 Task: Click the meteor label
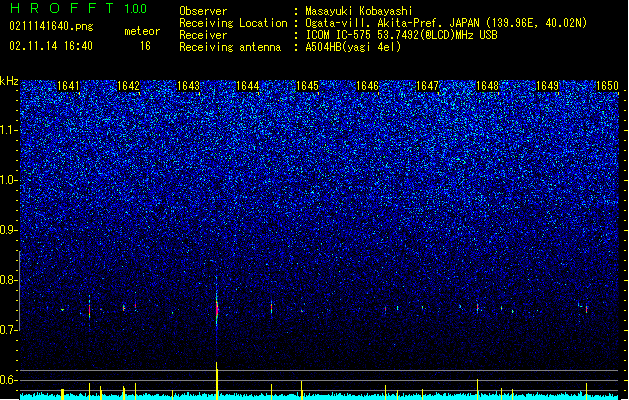142,31
